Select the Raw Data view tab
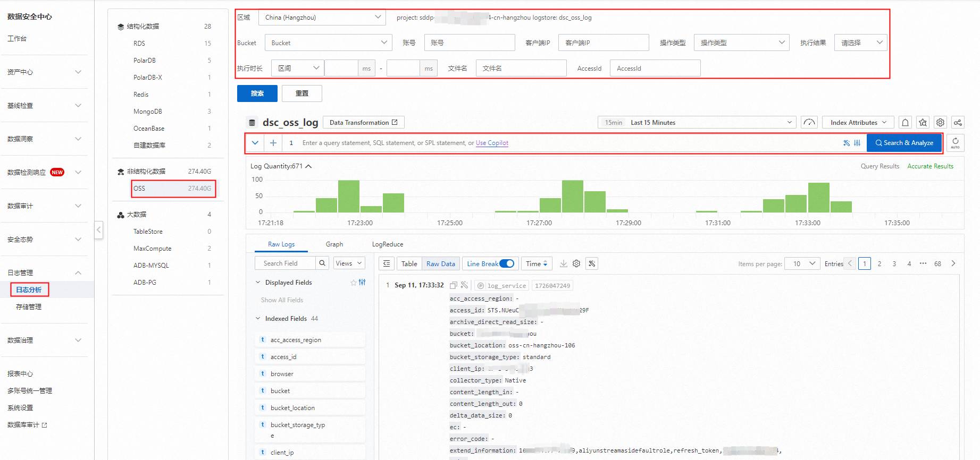Viewport: 980px width, 460px height. [441, 263]
